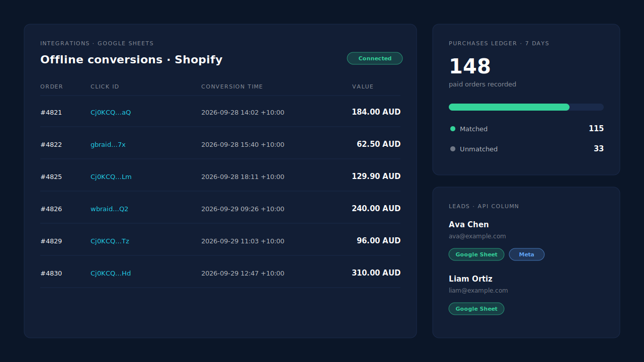The image size is (644, 362).
Task: Click the 240.00 AUD value
Action: click(x=376, y=209)
